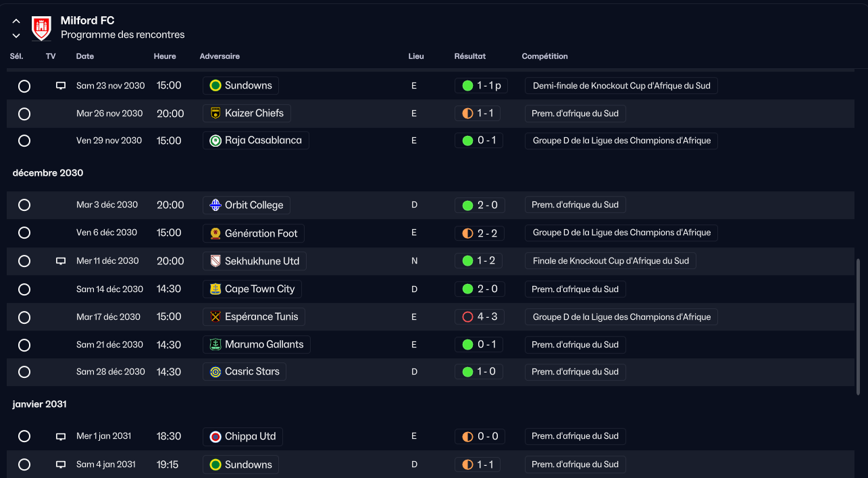The width and height of the screenshot is (868, 478).
Task: Click the Milford FC club crest
Action: (x=42, y=28)
